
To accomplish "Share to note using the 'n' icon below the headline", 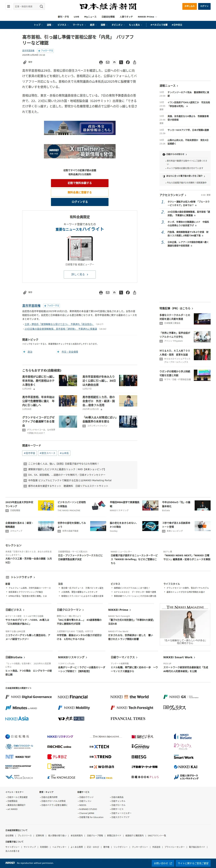I will point(114,62).
